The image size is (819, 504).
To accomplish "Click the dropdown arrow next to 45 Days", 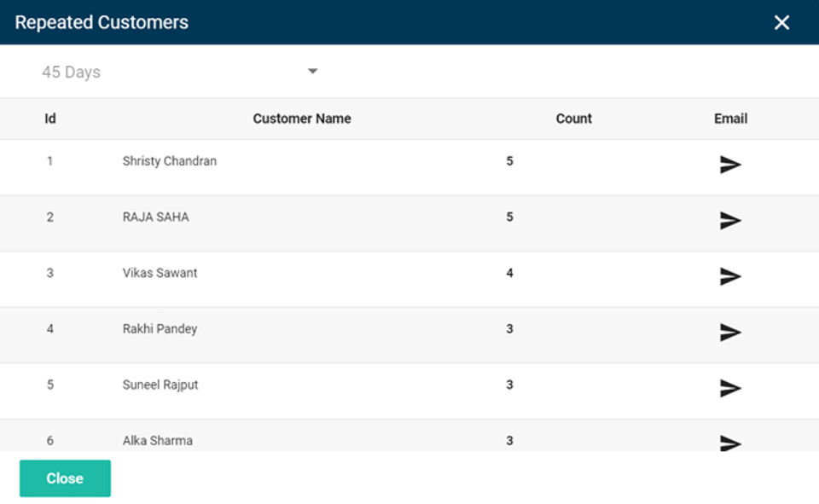I will point(312,72).
